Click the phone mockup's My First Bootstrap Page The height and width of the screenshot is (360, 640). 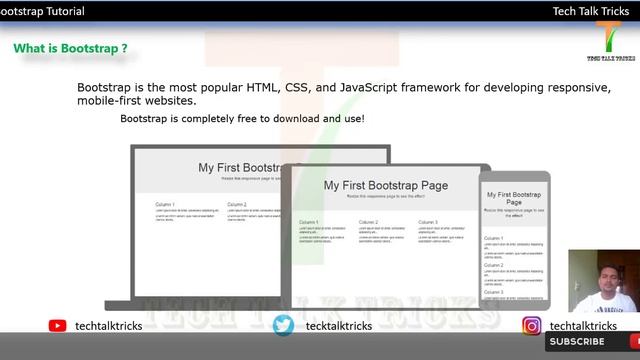click(x=514, y=198)
